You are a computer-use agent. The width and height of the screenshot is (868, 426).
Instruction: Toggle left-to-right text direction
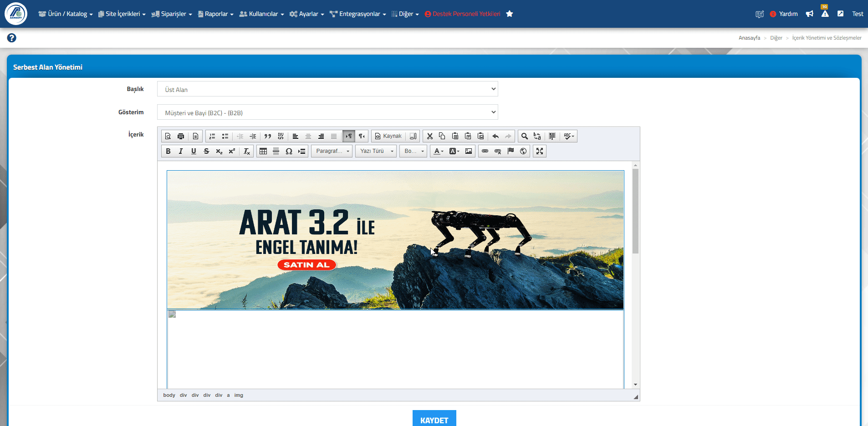[x=349, y=136]
